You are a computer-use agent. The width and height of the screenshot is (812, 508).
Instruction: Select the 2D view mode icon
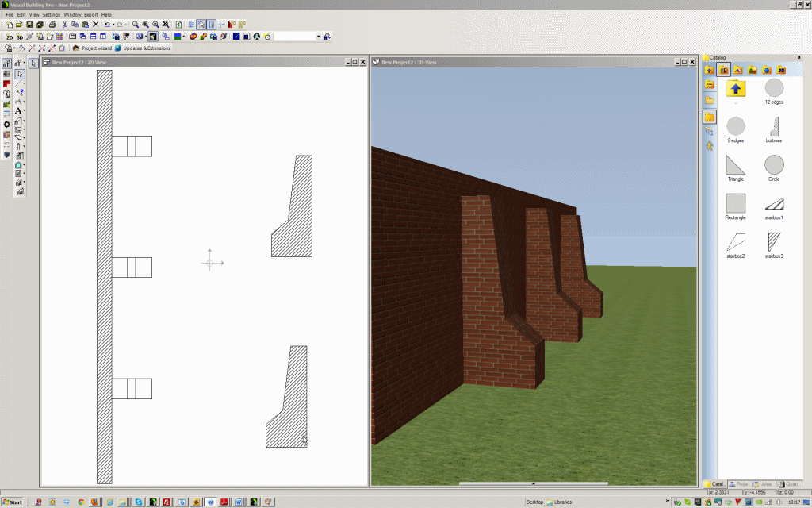10,36
